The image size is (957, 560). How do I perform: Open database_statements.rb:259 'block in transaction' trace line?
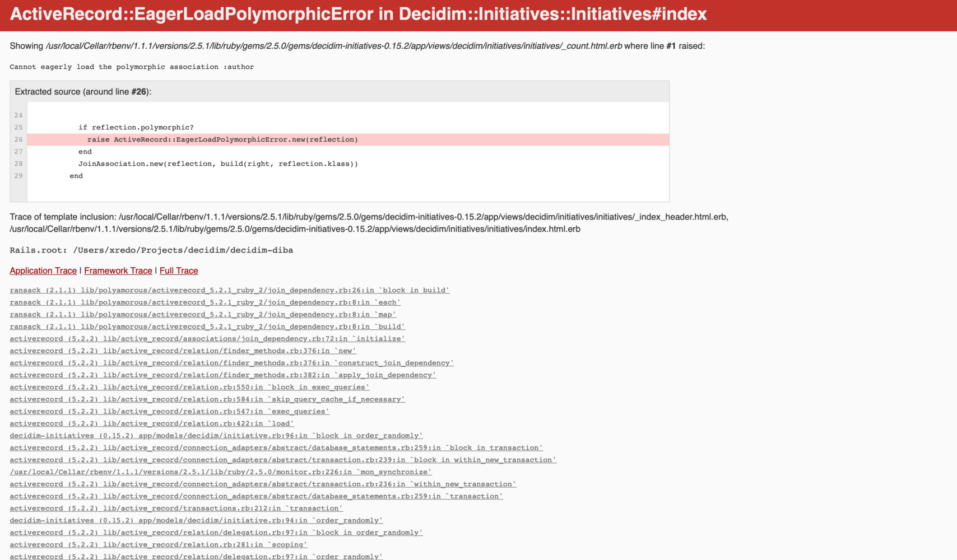point(276,448)
